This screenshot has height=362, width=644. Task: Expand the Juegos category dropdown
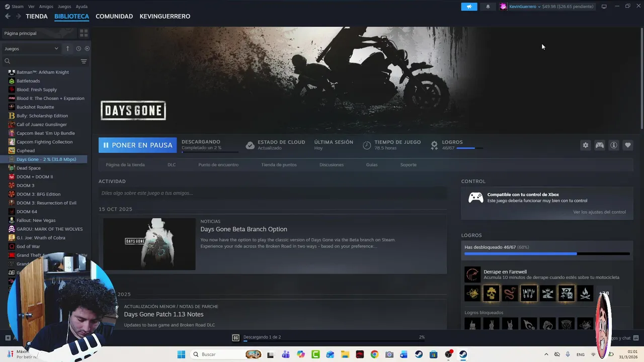click(31, 49)
